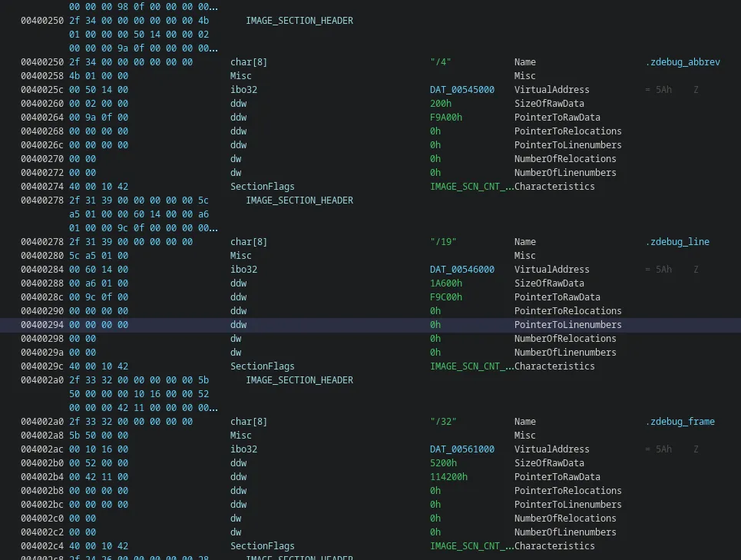The height and width of the screenshot is (560, 741).
Task: Click the 1A600h SizeOfRawData value
Action: click(445, 283)
